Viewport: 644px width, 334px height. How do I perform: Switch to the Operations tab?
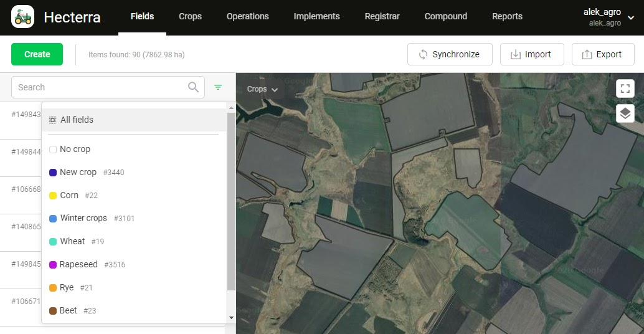(247, 17)
